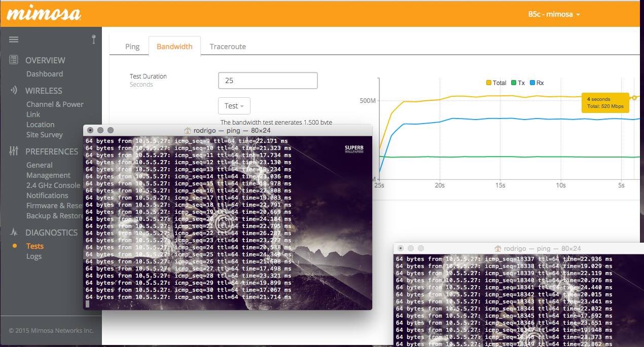Click the Wireless signal icon
The height and width of the screenshot is (347, 644).
[x=14, y=90]
